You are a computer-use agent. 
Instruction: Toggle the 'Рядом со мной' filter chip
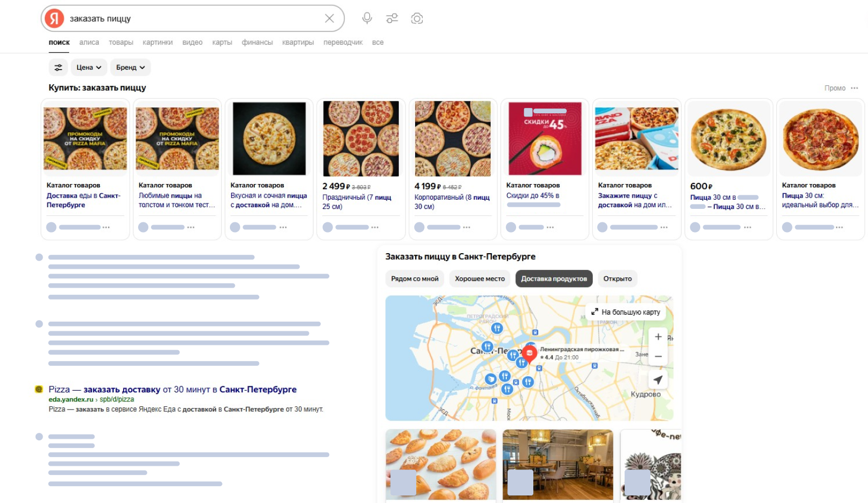[415, 279]
